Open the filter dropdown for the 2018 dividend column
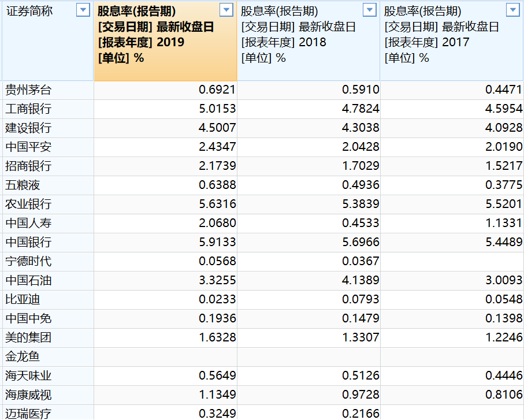The height and width of the screenshot is (420, 524). coord(369,10)
